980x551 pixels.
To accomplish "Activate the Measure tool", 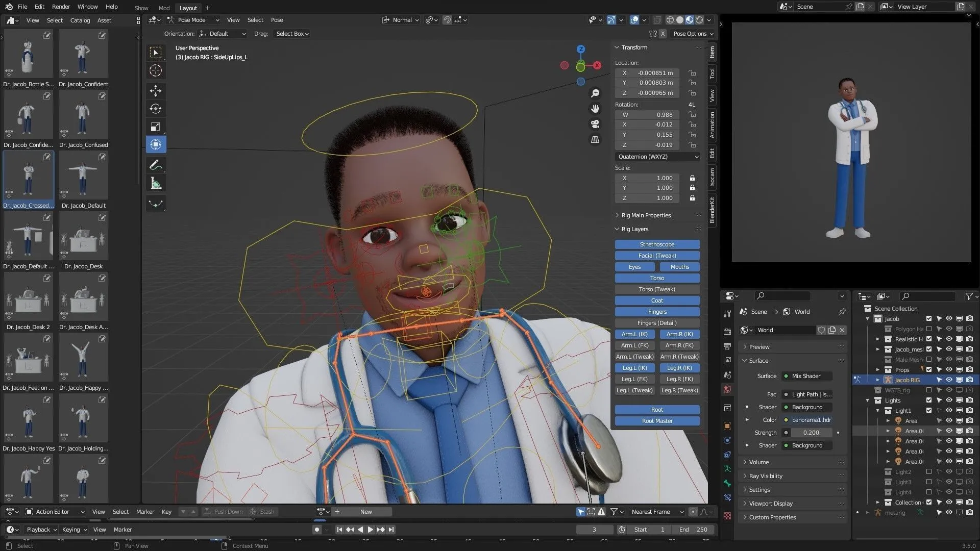I will click(x=156, y=182).
